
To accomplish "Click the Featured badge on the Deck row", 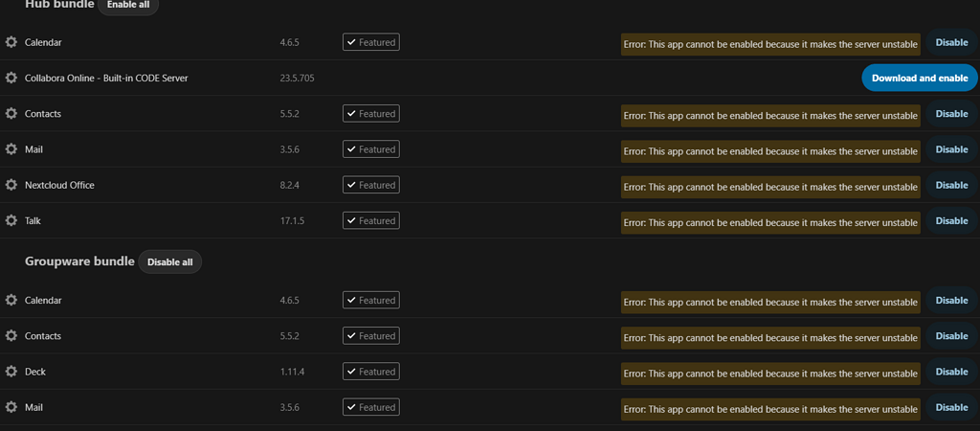I will point(370,372).
